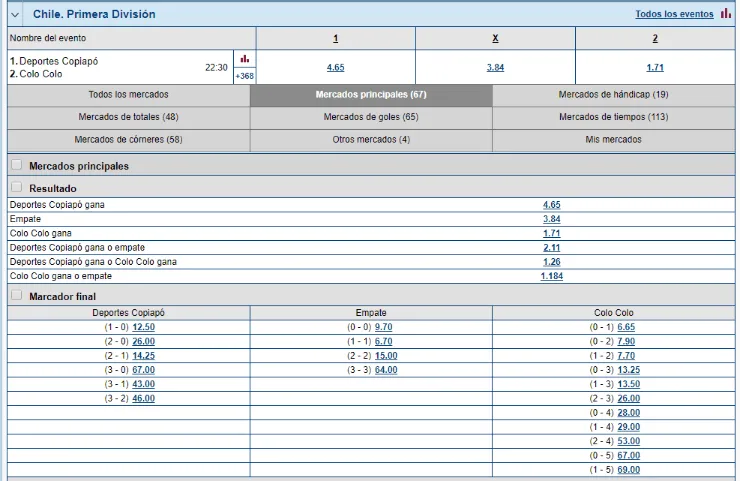Screen dimensions: 740x481
Task: Toggle the Resultado section checkbox
Action: click(16, 188)
